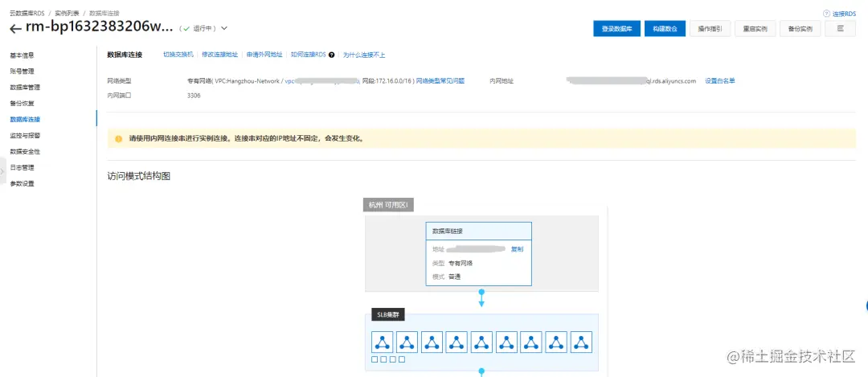Click the port value 3306
Viewport: 868px width, 377px height.
tap(194, 96)
